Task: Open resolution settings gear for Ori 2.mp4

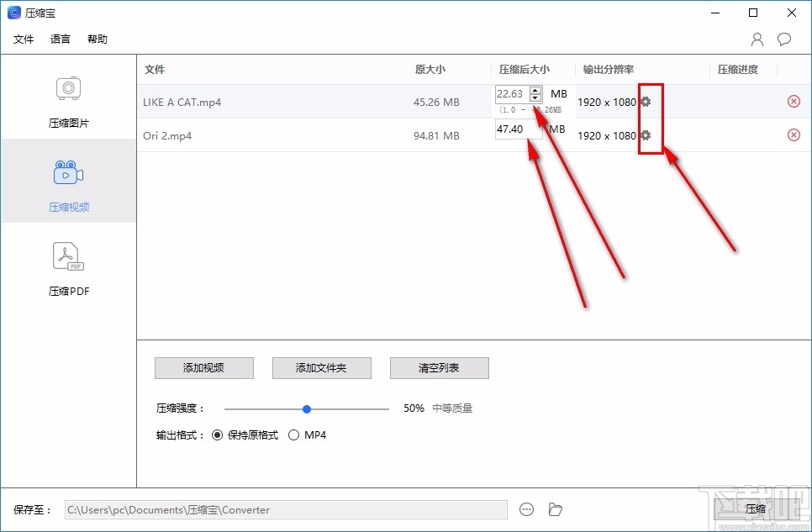Action: pyautogui.click(x=644, y=134)
